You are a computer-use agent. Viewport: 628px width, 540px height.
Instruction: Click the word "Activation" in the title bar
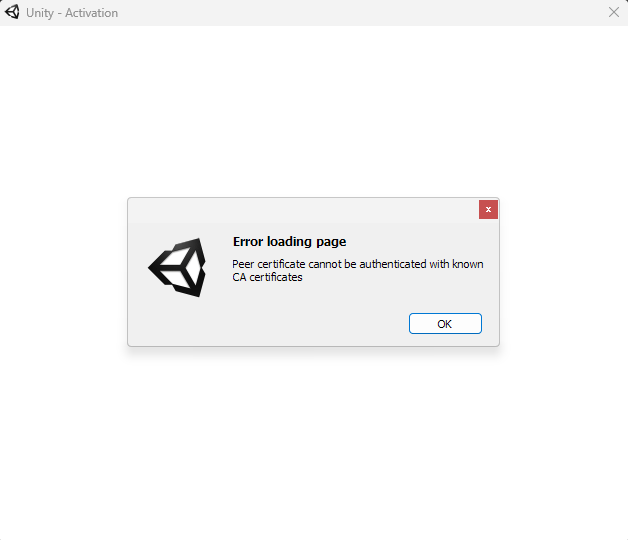click(x=92, y=13)
